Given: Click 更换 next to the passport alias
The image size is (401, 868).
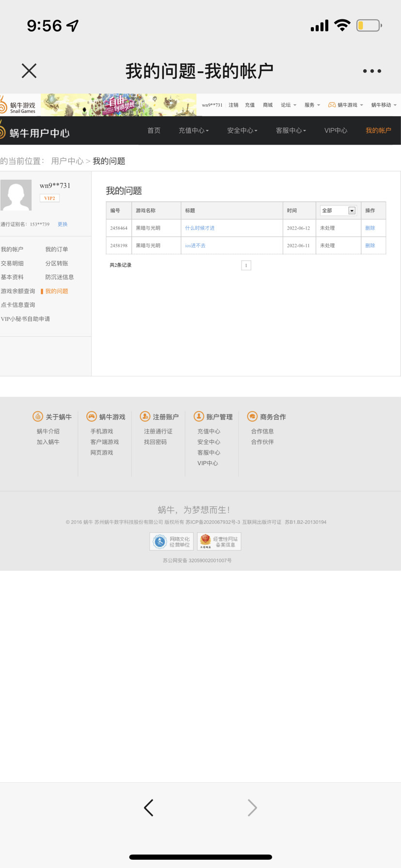Looking at the screenshot, I should click(62, 224).
